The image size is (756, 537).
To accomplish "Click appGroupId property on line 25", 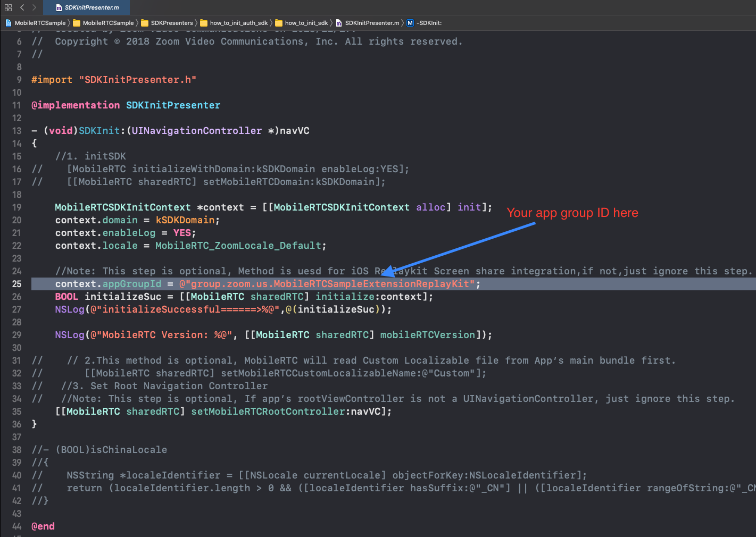I will point(131,284).
